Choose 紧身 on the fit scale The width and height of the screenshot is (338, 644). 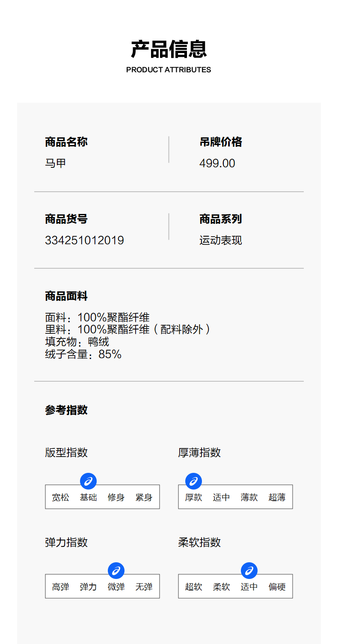144,498
